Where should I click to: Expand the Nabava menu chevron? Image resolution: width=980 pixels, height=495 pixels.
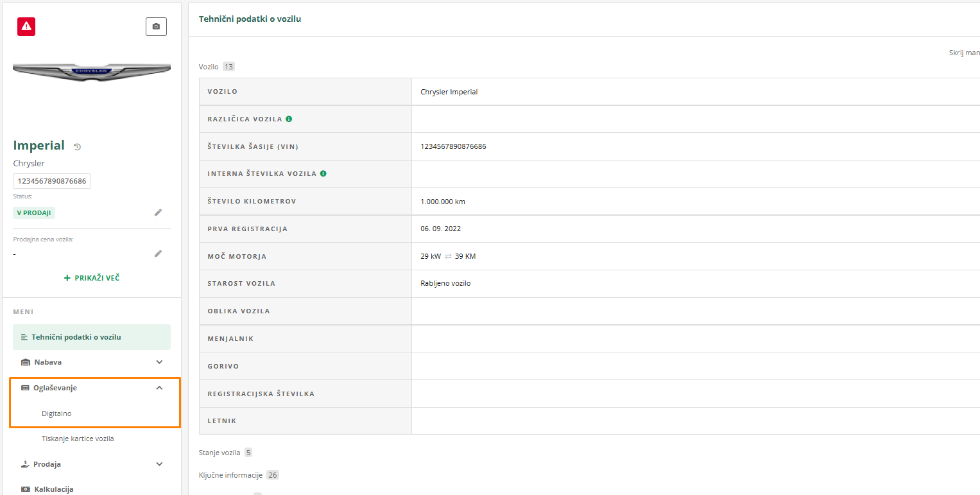[160, 362]
